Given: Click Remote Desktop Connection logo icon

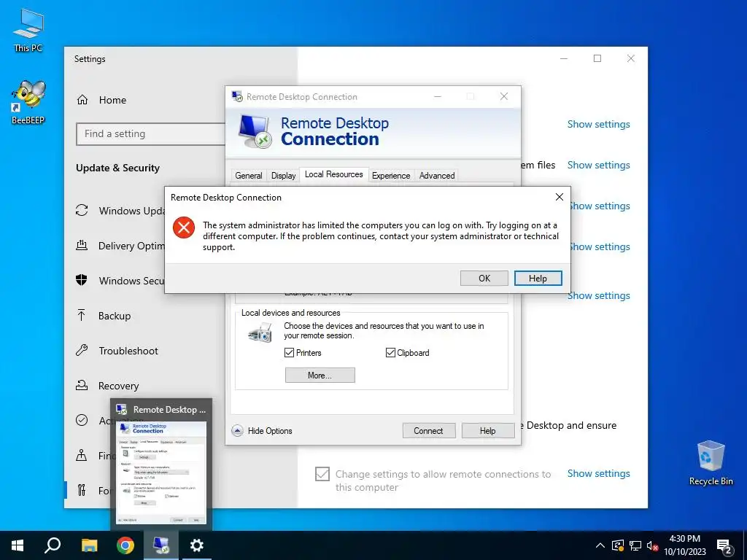Looking at the screenshot, I should [x=255, y=132].
